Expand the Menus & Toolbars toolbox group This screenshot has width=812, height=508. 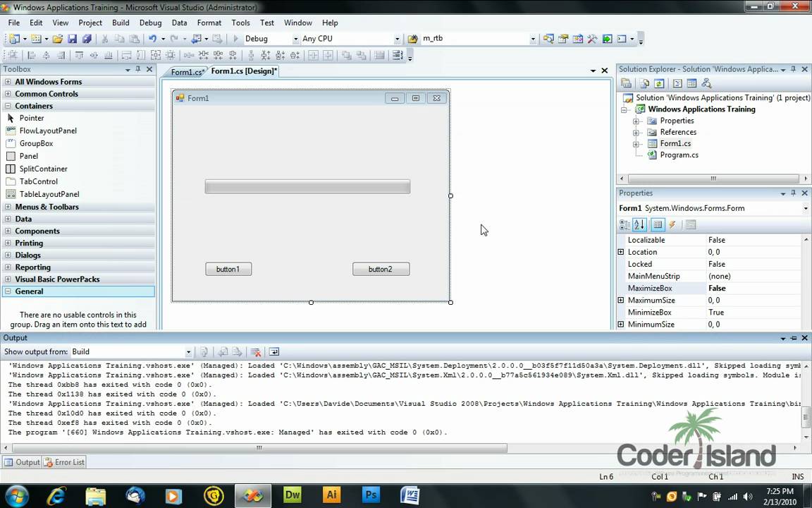8,207
